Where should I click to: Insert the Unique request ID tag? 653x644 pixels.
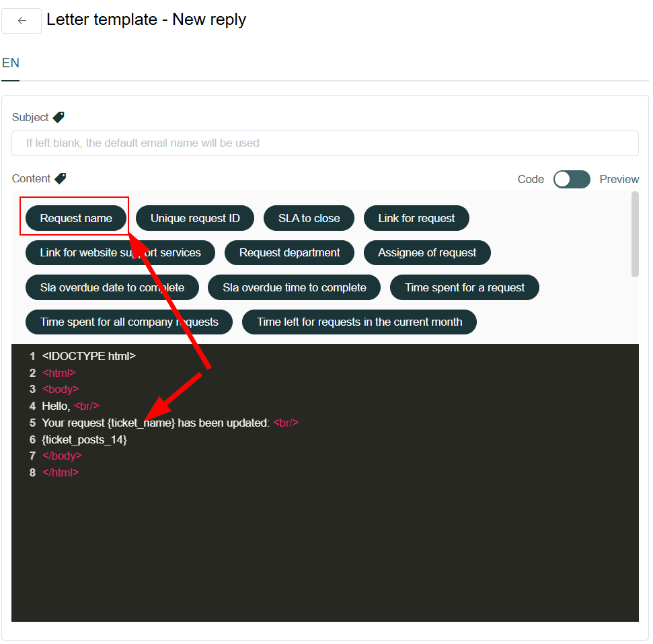click(195, 218)
